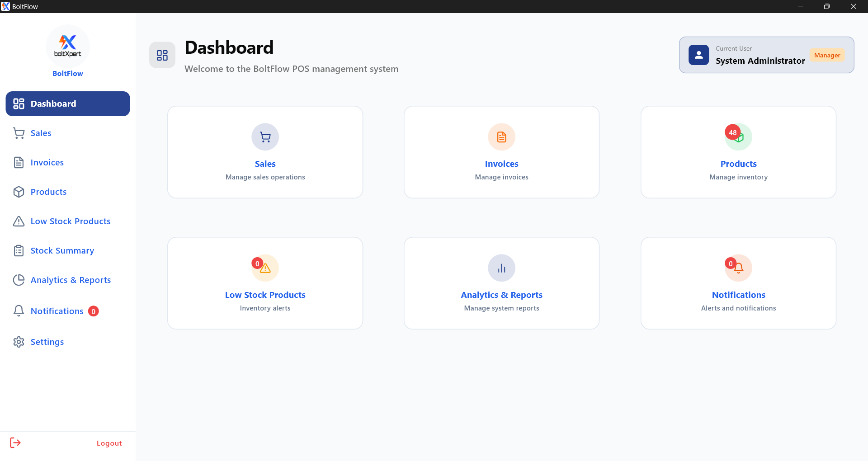Viewport: 868px width, 461px height.
Task: Click the Settings gear icon in sidebar
Action: [x=19, y=342]
